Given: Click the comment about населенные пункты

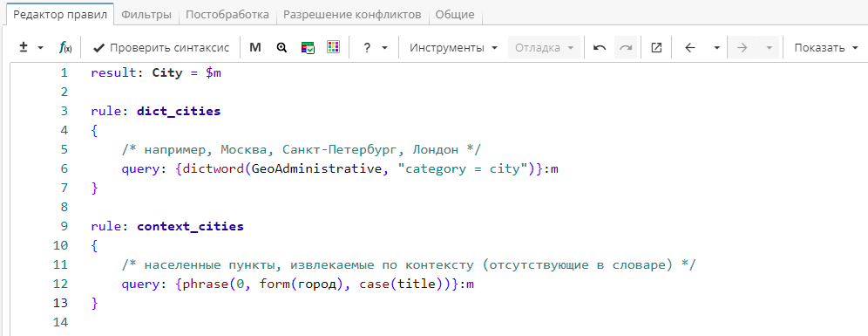Looking at the screenshot, I should tap(409, 265).
